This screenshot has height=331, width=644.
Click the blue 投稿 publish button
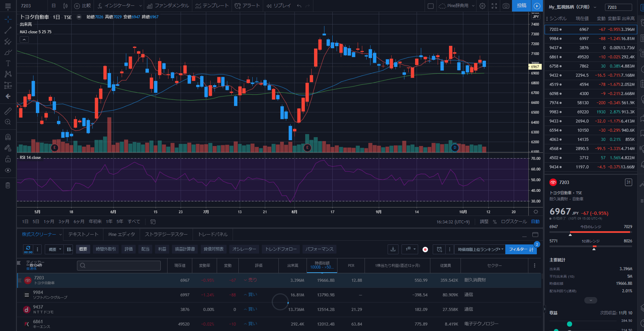pos(522,6)
